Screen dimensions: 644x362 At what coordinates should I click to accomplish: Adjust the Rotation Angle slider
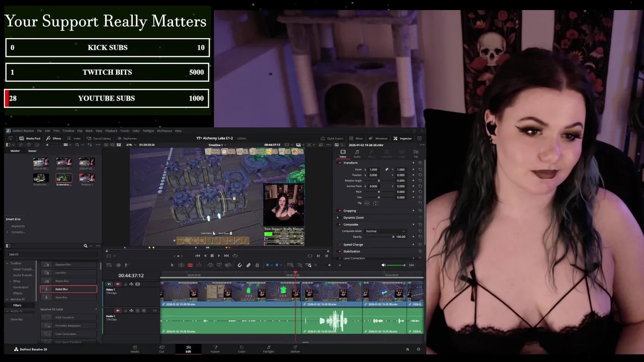(x=378, y=180)
